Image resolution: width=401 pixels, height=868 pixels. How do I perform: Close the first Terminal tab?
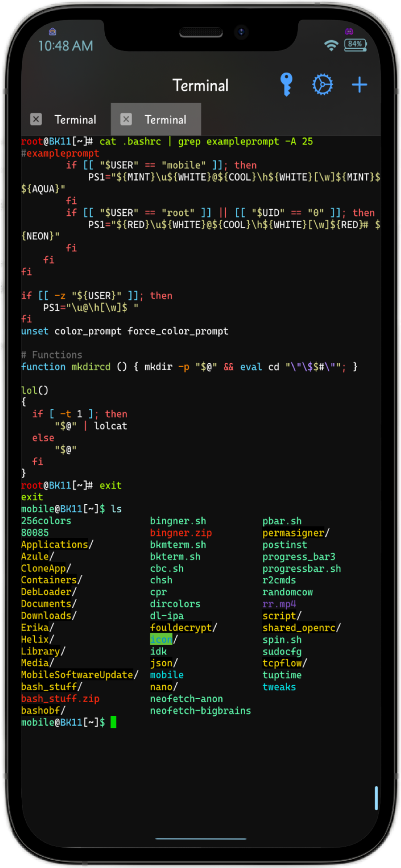(x=36, y=119)
